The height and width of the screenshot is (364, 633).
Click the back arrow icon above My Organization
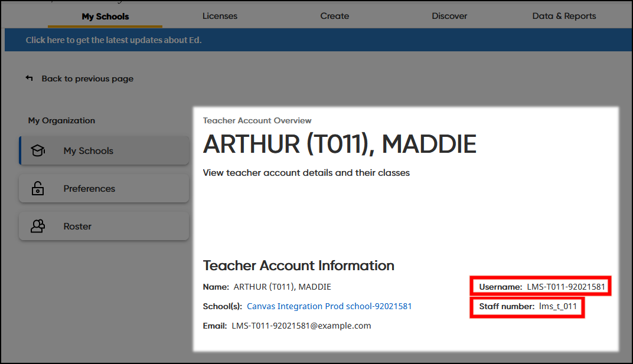point(29,77)
